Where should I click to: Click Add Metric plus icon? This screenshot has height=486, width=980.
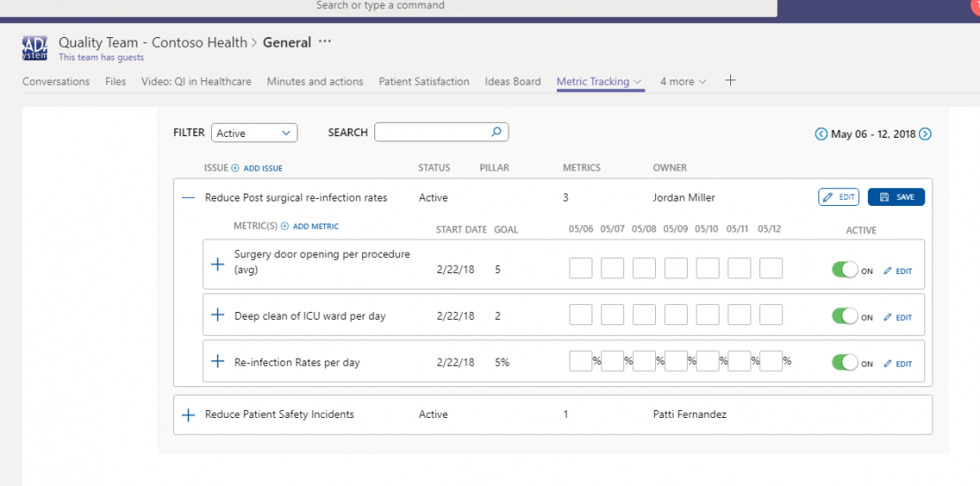(x=285, y=226)
